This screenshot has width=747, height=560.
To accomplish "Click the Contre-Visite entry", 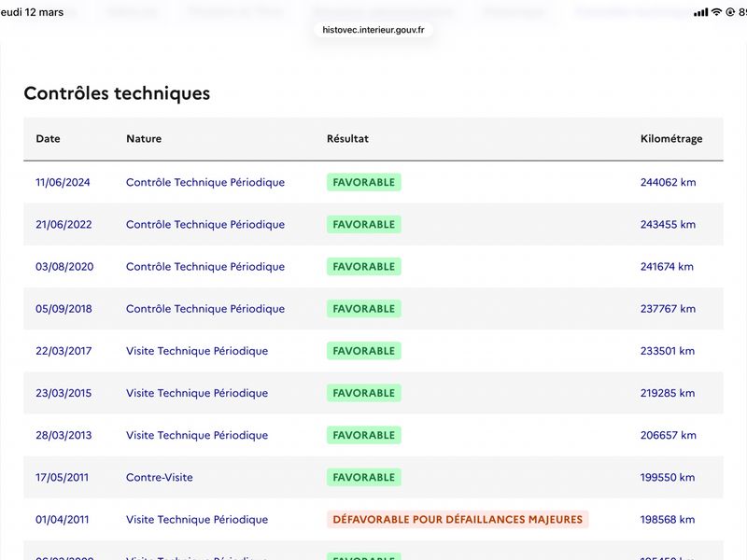I will [160, 477].
